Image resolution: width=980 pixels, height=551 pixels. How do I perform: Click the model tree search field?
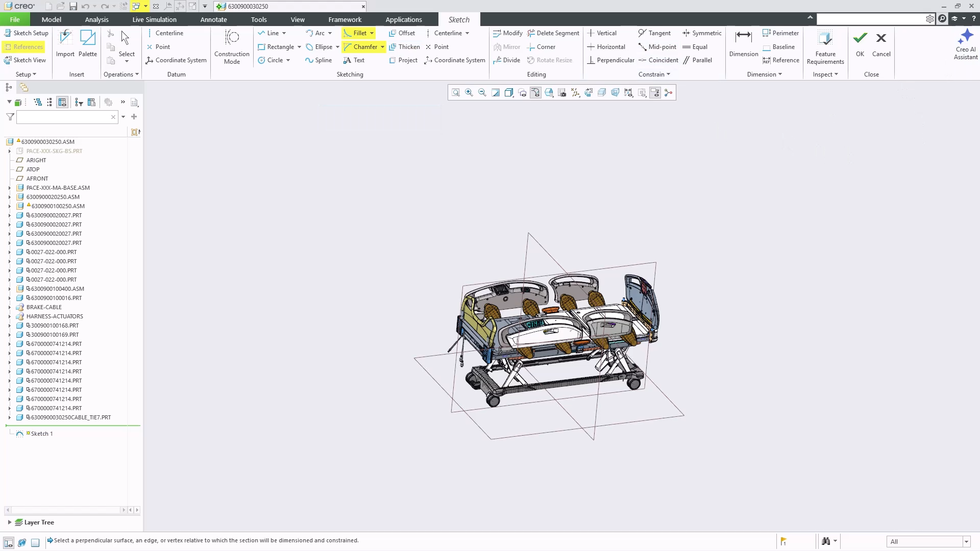(x=67, y=117)
